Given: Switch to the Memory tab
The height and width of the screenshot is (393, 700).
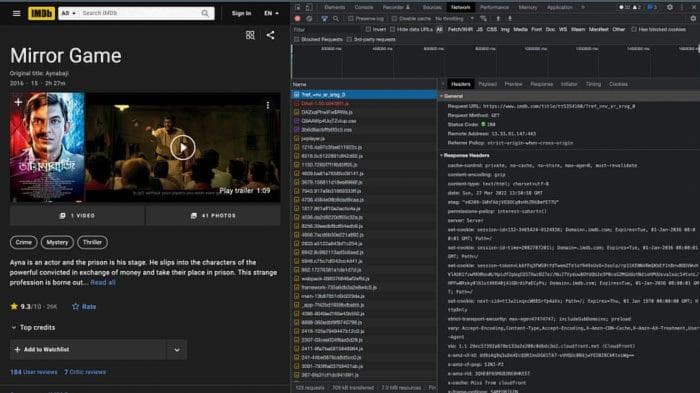Looking at the screenshot, I should click(528, 7).
